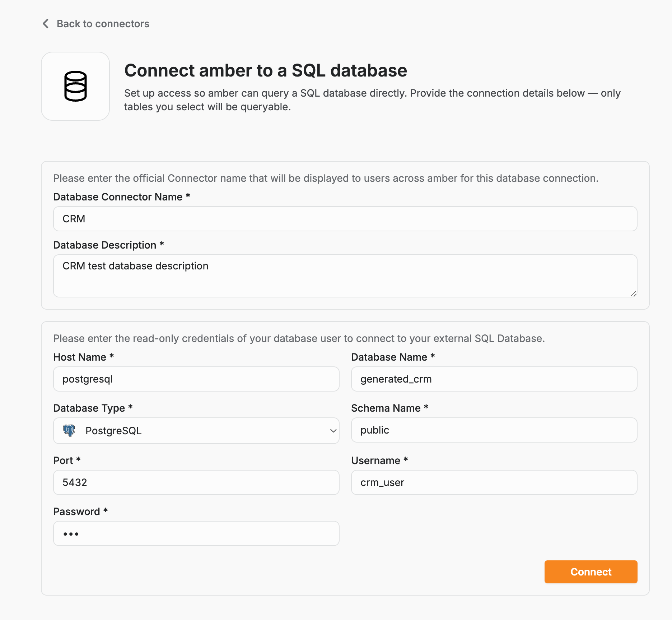This screenshot has width=672, height=620.
Task: Click into the Database Description textarea
Action: [345, 276]
